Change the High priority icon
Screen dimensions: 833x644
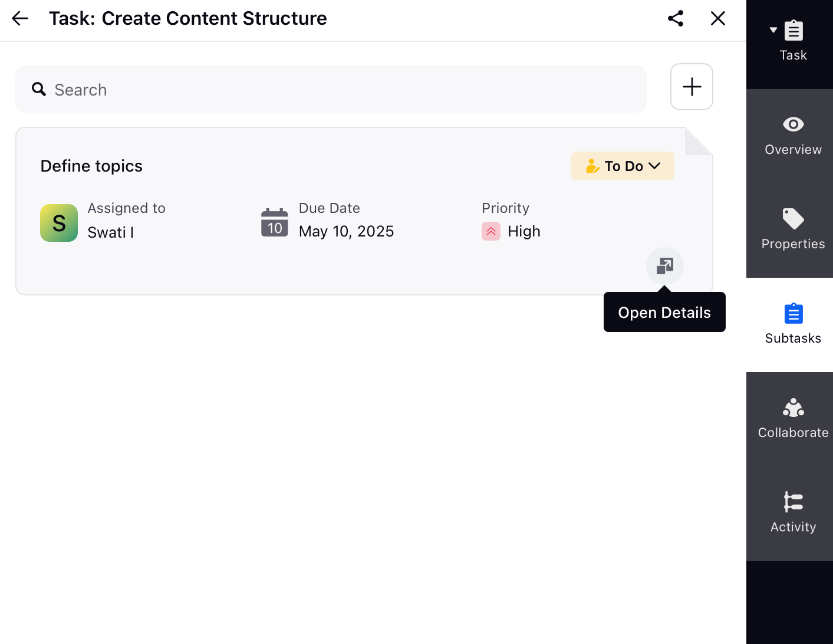[491, 231]
